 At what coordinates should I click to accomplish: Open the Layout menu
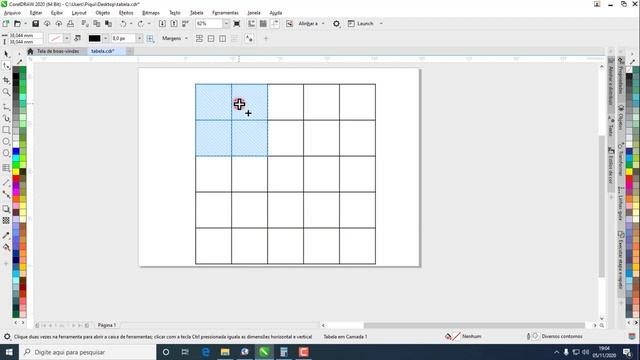point(79,13)
